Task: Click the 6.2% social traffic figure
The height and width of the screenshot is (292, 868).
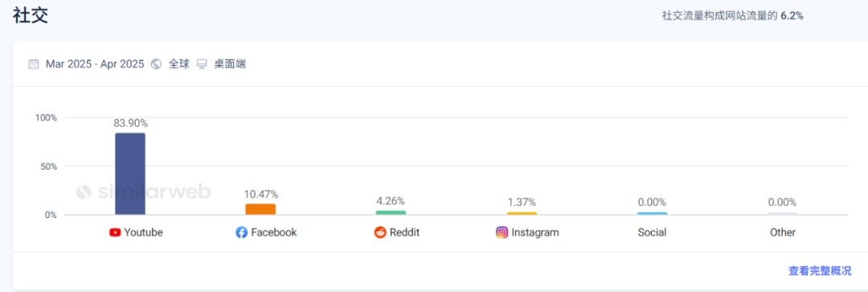Action: [792, 16]
